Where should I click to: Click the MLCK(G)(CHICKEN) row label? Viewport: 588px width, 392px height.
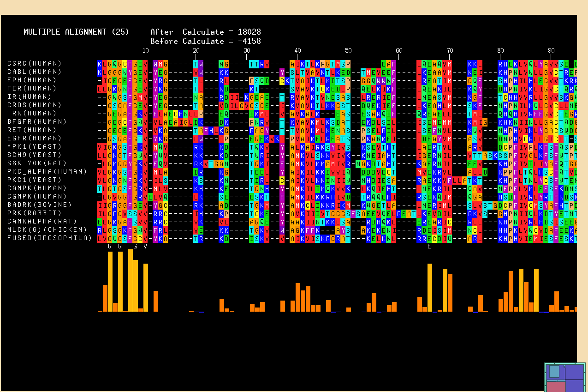[47, 229]
